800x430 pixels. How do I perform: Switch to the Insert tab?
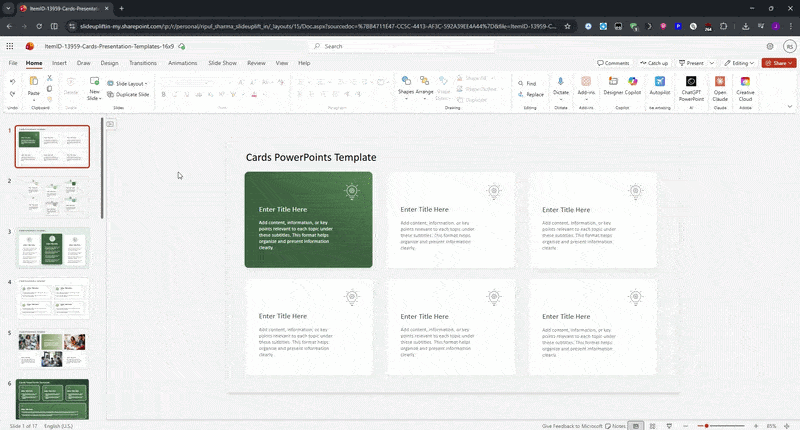click(59, 63)
